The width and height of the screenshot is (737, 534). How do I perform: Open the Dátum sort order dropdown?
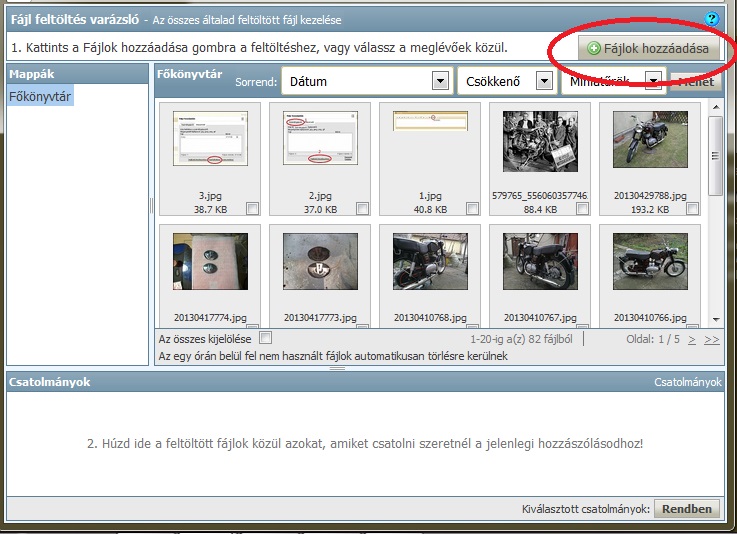coord(439,81)
